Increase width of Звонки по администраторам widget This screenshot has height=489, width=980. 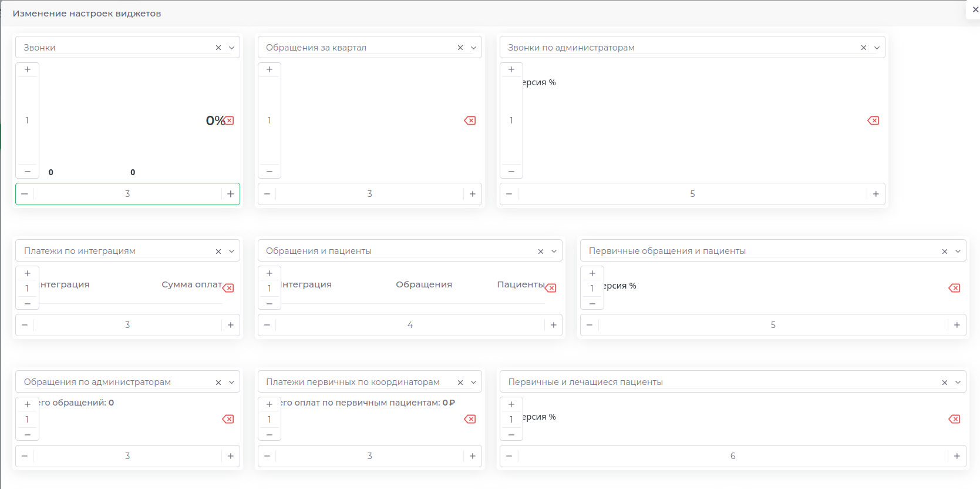click(x=876, y=194)
